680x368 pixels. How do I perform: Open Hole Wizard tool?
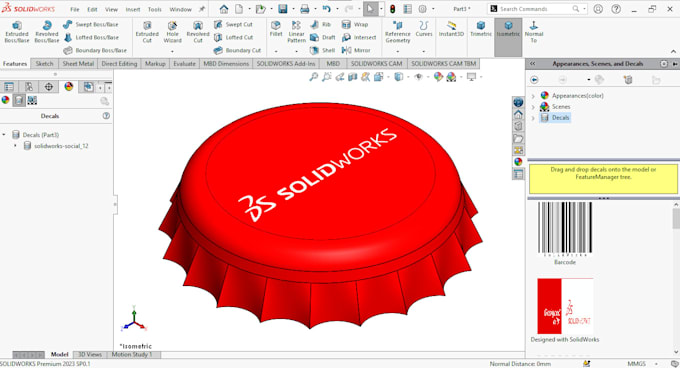coord(172,32)
